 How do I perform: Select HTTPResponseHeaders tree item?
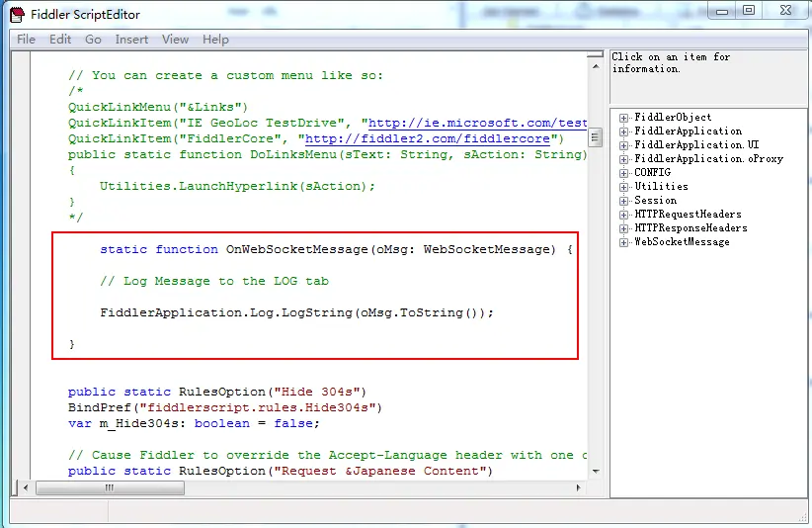(x=690, y=228)
